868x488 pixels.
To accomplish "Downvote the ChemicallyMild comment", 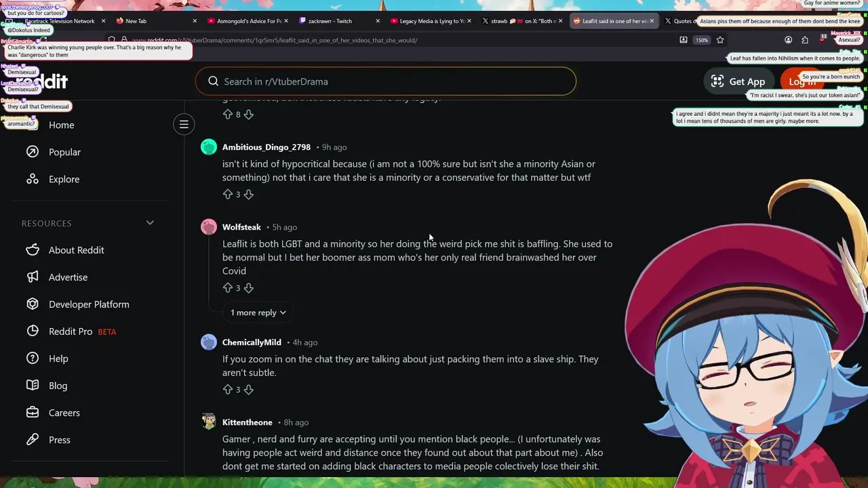I will [x=248, y=390].
